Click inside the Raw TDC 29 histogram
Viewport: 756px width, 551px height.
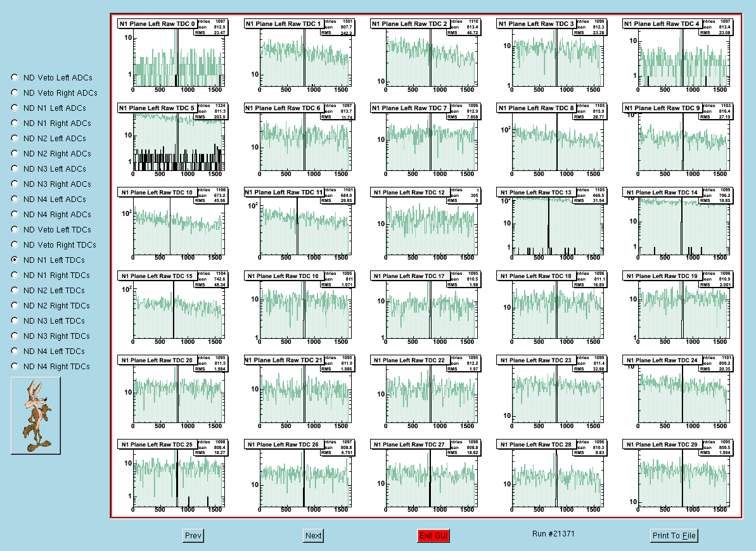[x=677, y=477]
